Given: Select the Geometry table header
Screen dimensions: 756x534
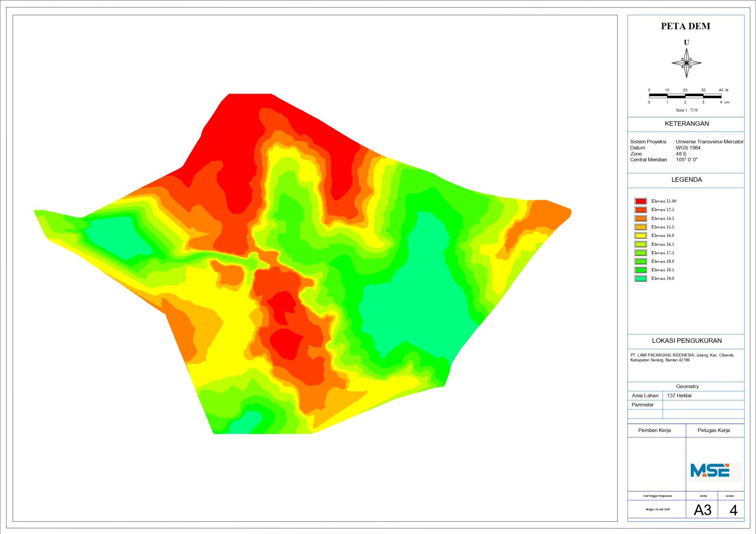Looking at the screenshot, I should click(687, 386).
